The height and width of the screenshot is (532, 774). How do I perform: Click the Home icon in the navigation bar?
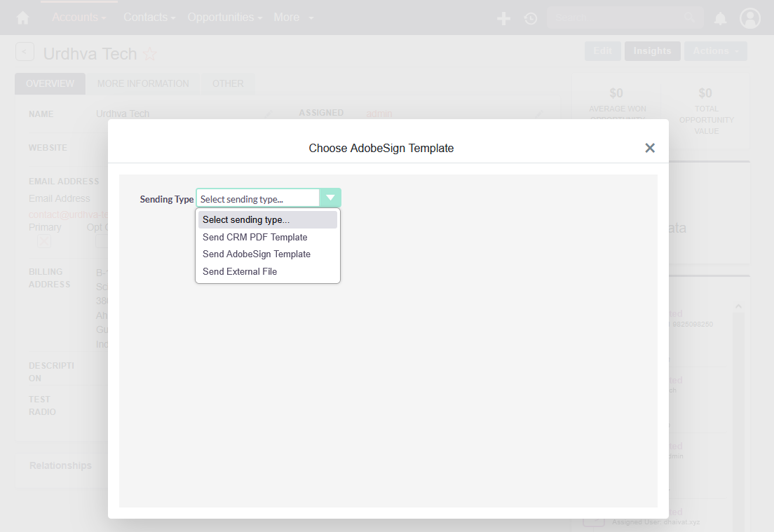(24, 18)
